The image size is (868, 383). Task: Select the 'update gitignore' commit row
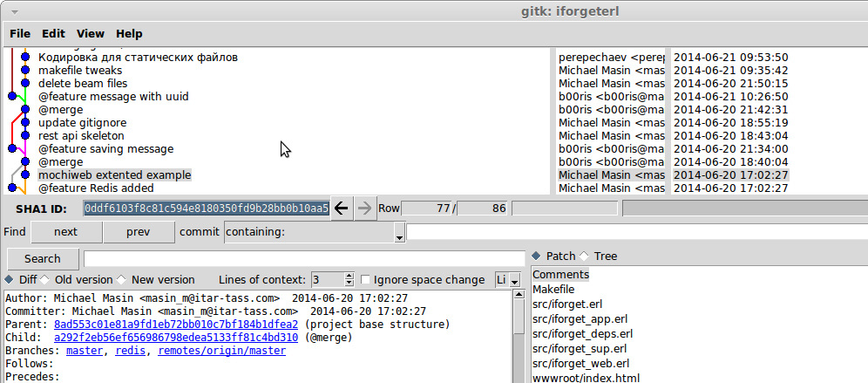click(x=83, y=122)
